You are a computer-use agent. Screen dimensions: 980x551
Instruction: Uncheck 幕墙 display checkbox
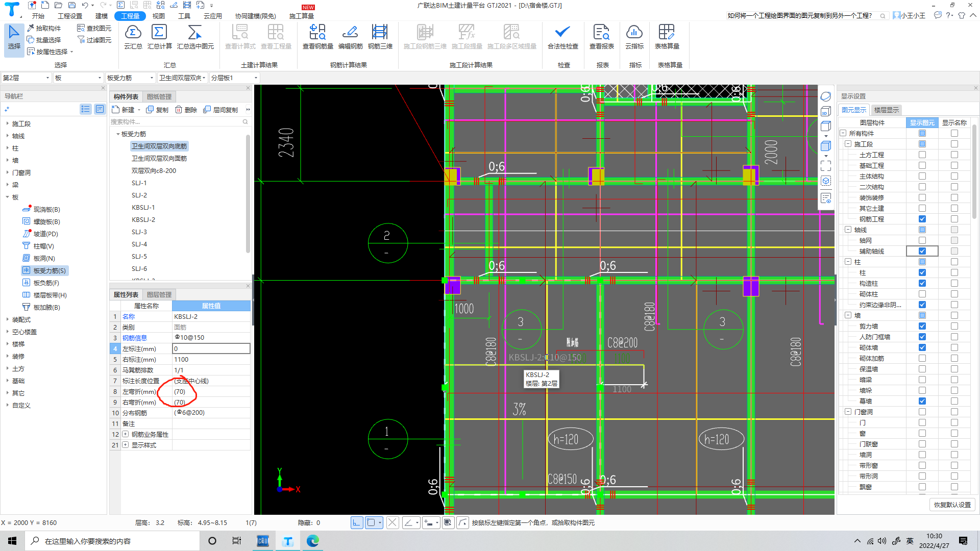(922, 401)
